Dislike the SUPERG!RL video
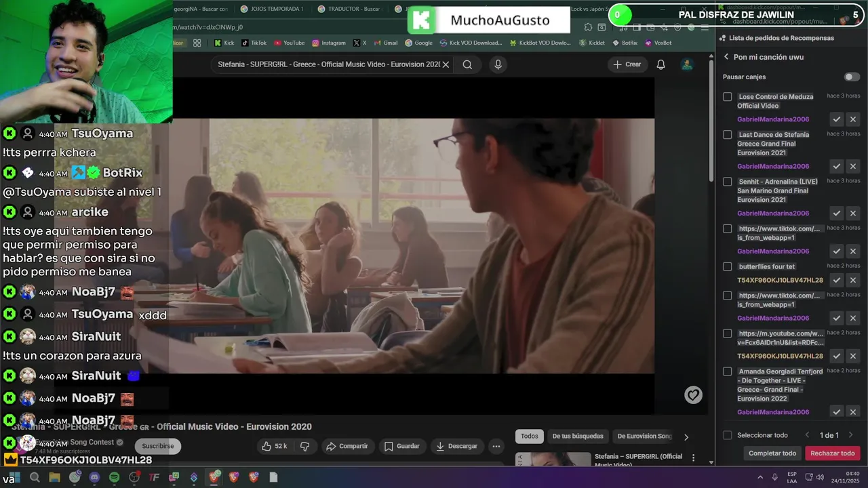The height and width of the screenshot is (488, 868). (x=305, y=446)
